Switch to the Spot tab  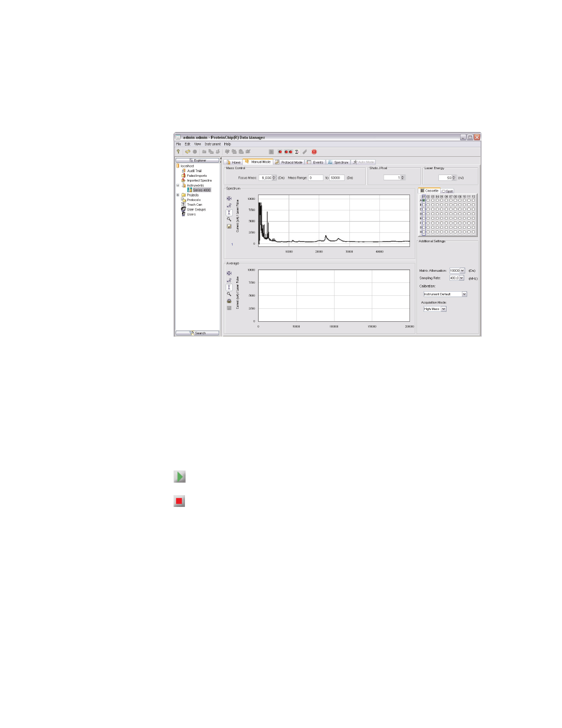pyautogui.click(x=448, y=191)
